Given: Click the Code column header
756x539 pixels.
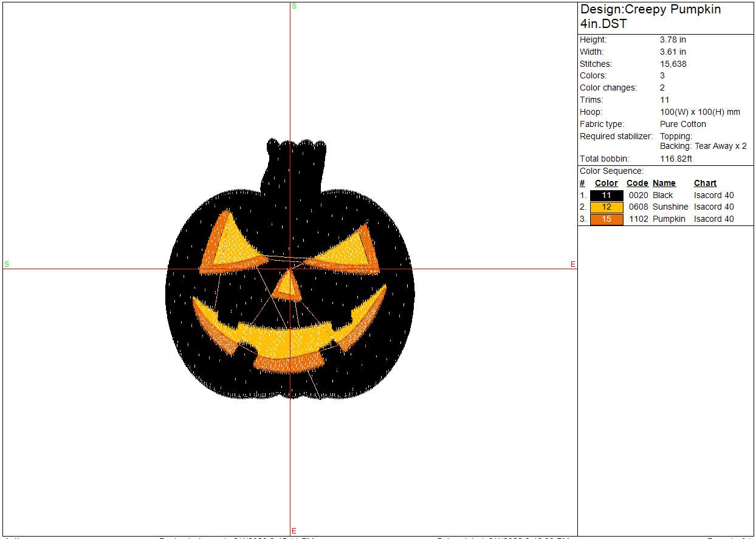Looking at the screenshot, I should [x=637, y=183].
